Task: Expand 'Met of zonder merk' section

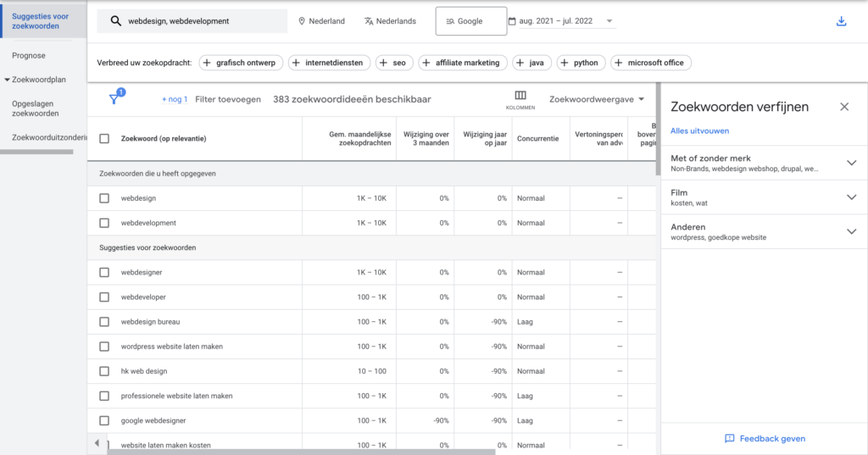Action: (851, 163)
